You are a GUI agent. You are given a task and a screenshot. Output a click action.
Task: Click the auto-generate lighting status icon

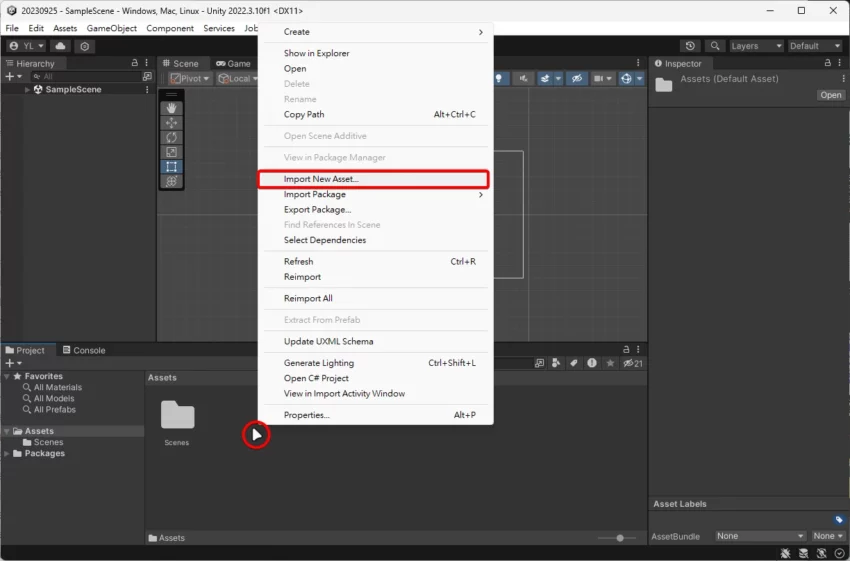coord(822,553)
